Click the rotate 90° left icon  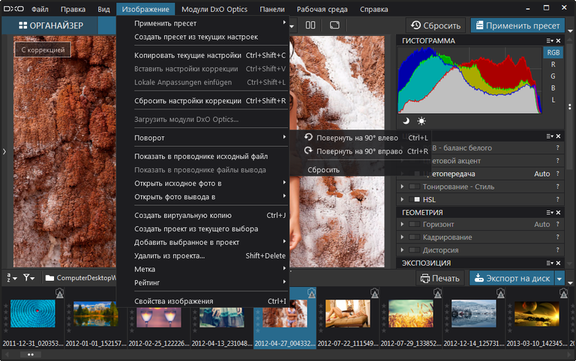coord(308,137)
